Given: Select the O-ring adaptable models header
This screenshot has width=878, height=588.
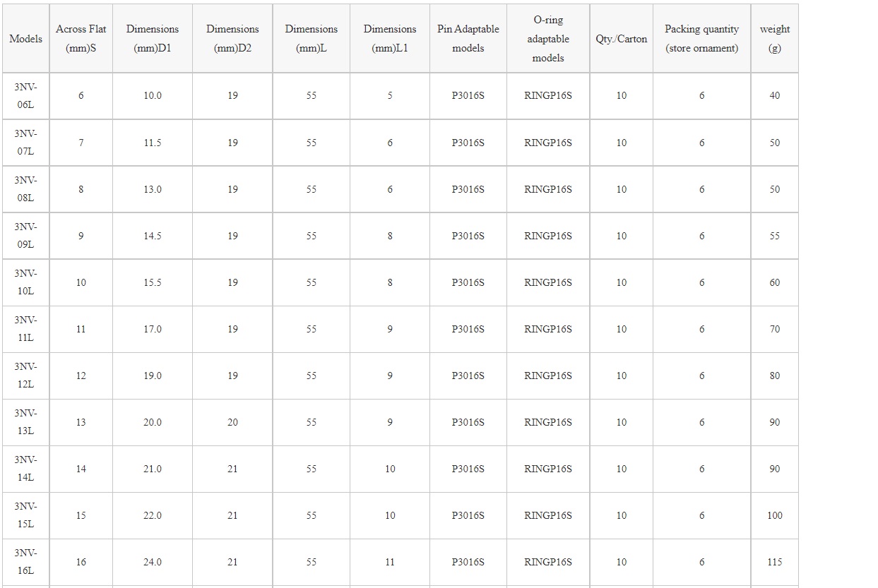Looking at the screenshot, I should (x=548, y=39).
